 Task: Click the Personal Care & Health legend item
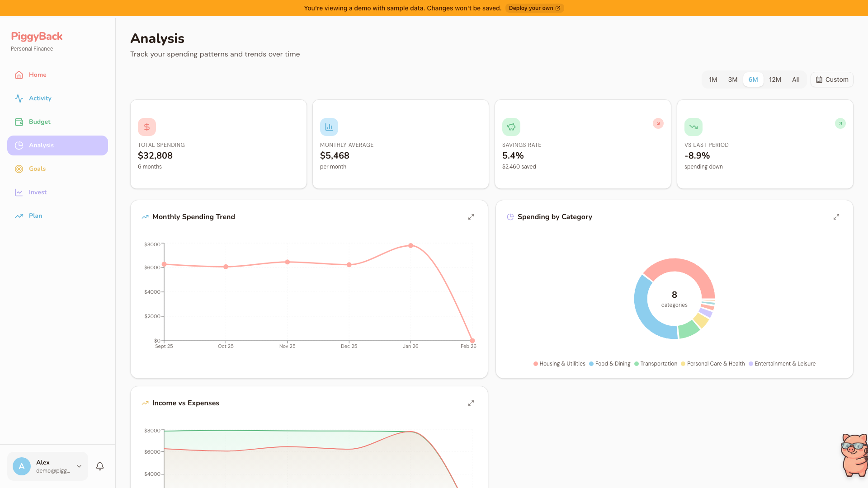tap(712, 364)
